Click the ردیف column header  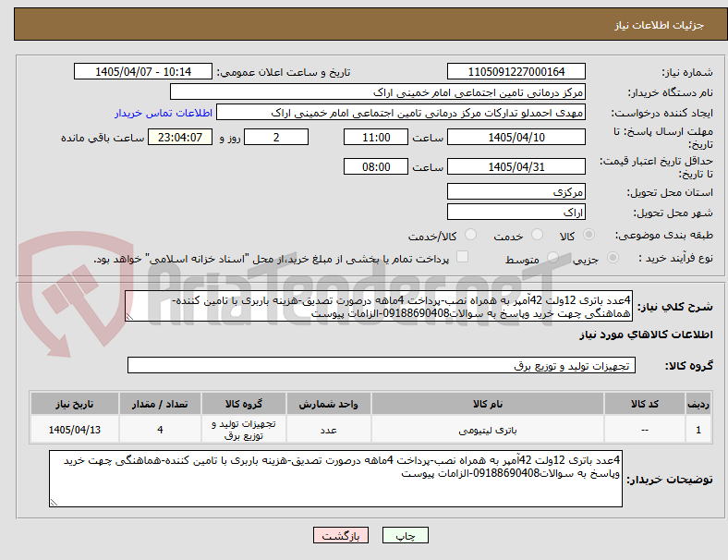698,404
